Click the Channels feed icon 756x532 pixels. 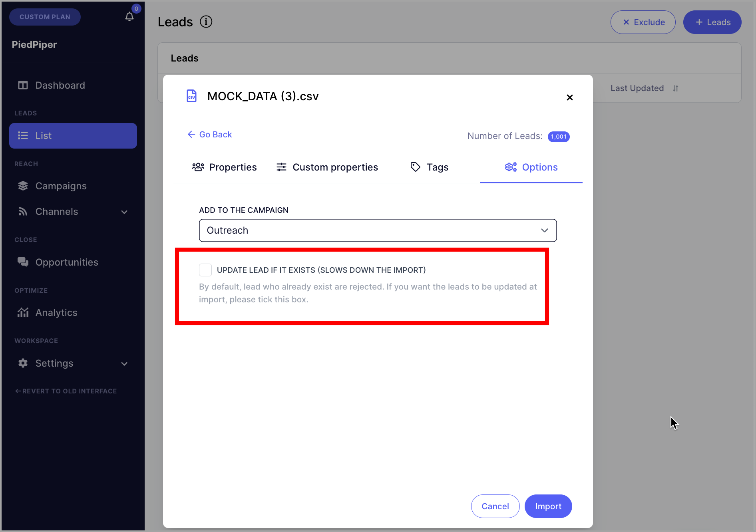point(23,212)
